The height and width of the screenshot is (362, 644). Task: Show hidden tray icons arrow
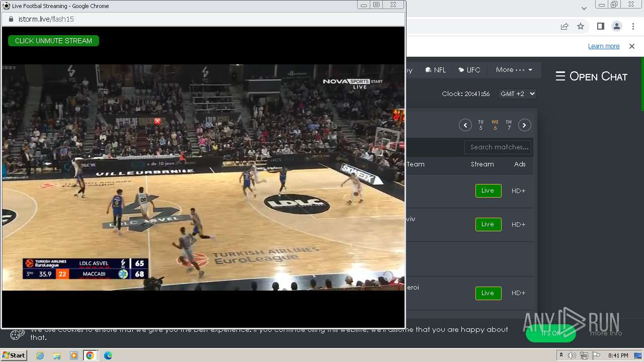(561, 355)
